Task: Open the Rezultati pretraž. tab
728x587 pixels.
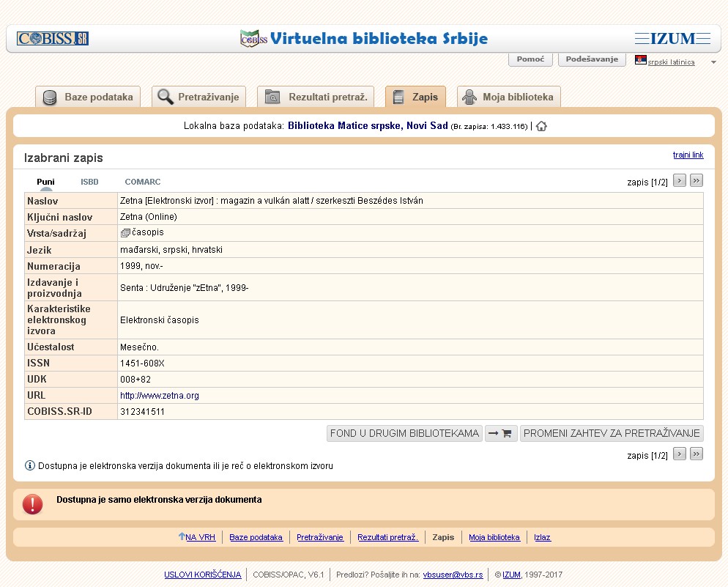Action: pyautogui.click(x=316, y=97)
